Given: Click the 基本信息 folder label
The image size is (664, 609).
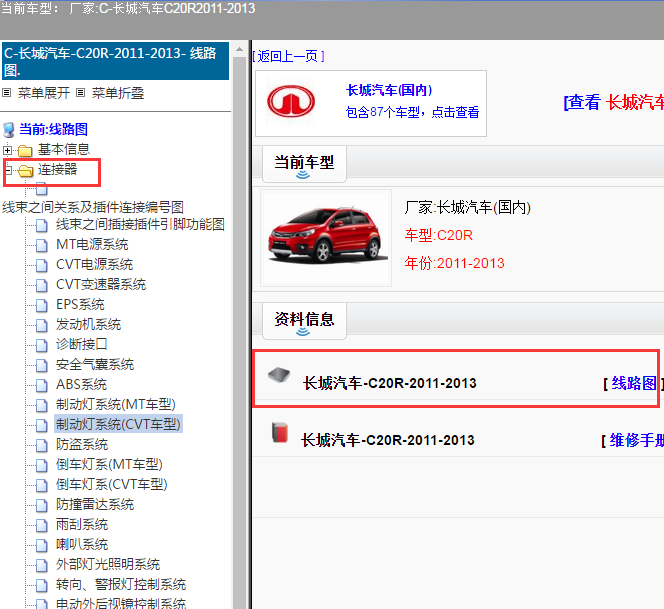Looking at the screenshot, I should [x=64, y=150].
